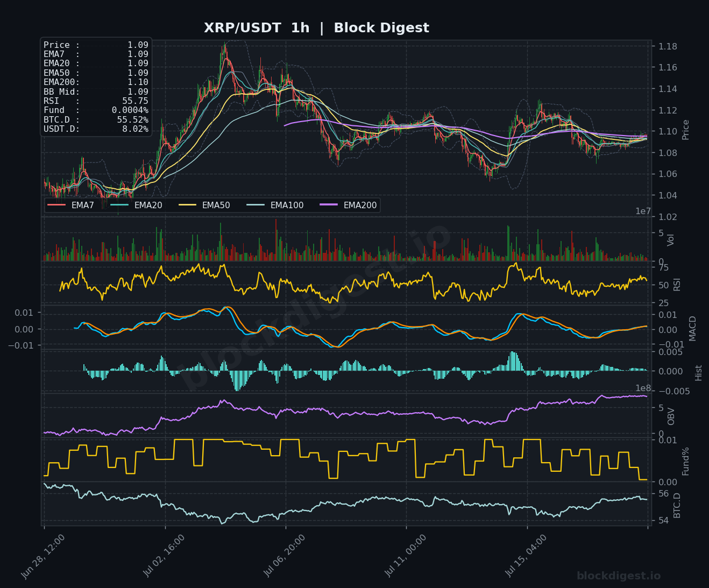Click the EMA50 yellow line sample in legend
709x588 pixels.
pos(187,205)
